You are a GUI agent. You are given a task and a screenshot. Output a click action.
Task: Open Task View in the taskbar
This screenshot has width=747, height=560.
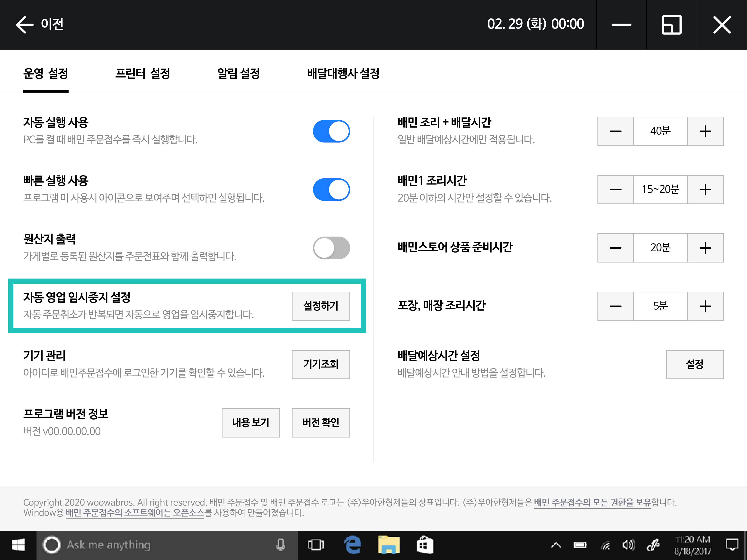coord(316,545)
